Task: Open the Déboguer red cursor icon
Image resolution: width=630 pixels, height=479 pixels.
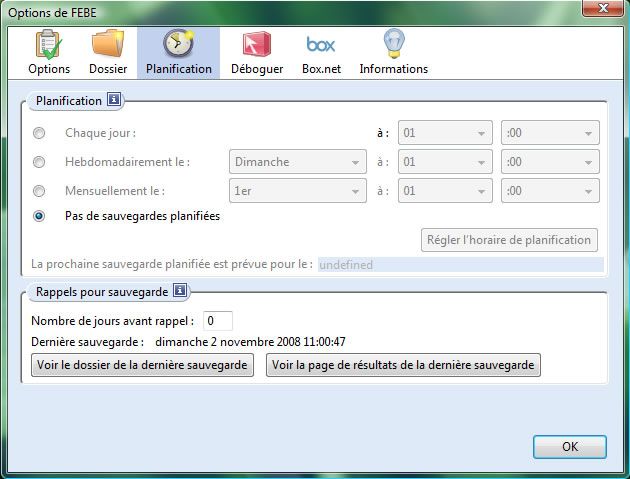Action: pyautogui.click(x=257, y=43)
